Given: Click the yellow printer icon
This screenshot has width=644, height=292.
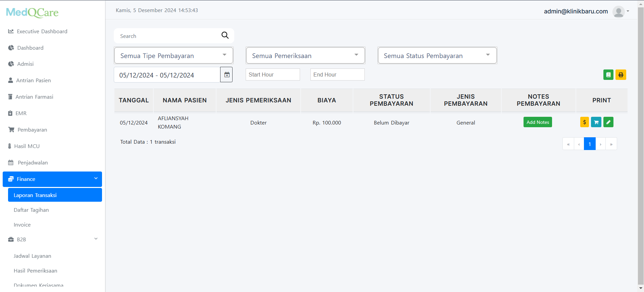Looking at the screenshot, I should [621, 75].
